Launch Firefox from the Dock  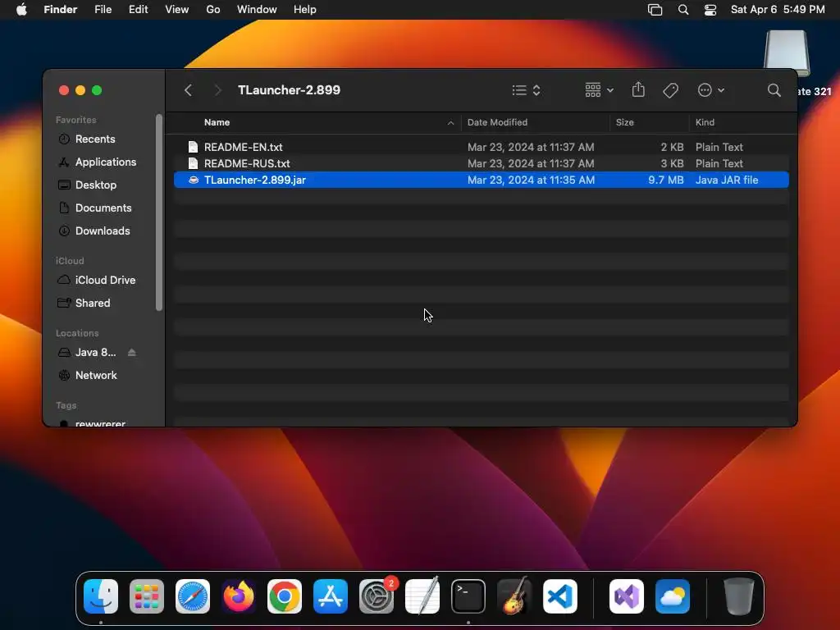tap(239, 596)
